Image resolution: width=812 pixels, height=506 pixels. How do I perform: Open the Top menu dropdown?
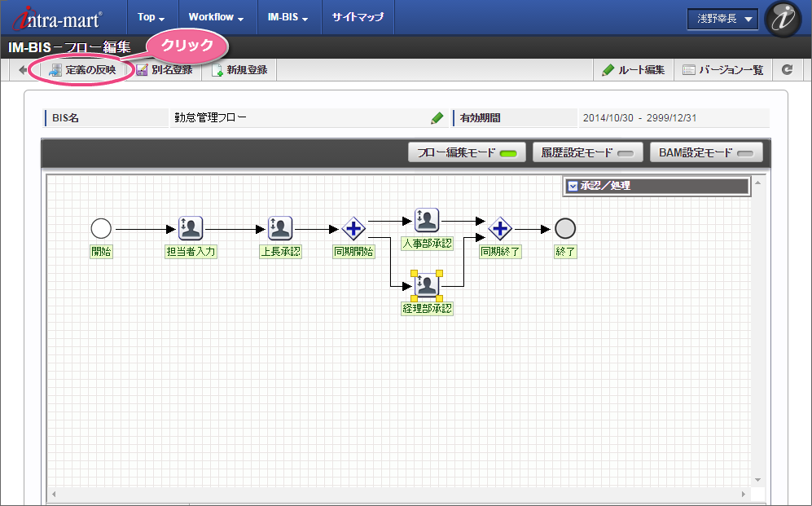(x=151, y=17)
